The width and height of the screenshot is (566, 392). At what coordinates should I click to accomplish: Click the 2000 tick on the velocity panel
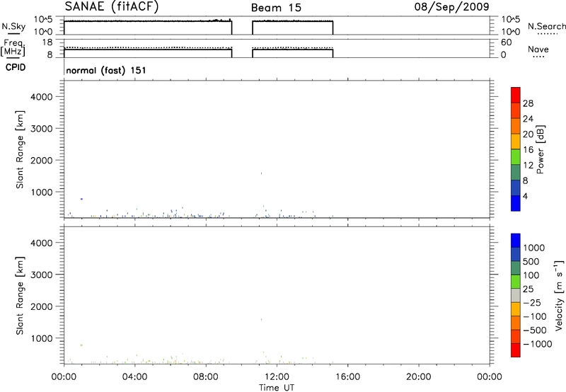coord(42,306)
